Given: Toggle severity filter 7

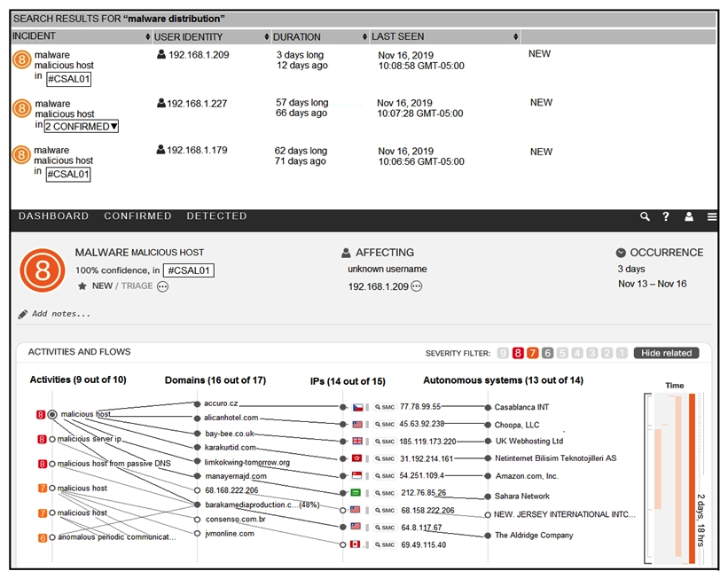Looking at the screenshot, I should [533, 354].
